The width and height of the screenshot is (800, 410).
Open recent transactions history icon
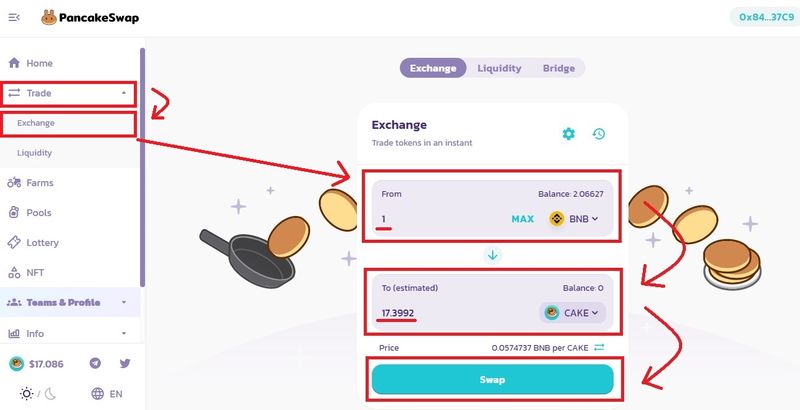pyautogui.click(x=598, y=134)
